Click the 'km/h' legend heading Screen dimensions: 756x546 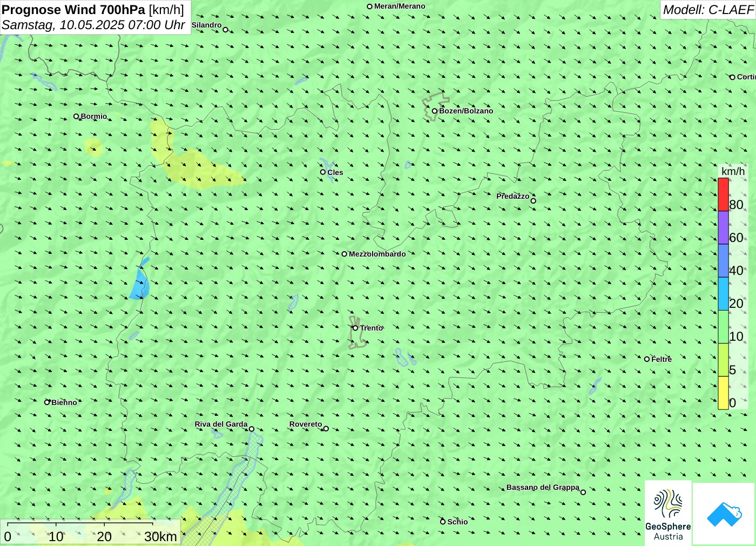click(x=733, y=171)
